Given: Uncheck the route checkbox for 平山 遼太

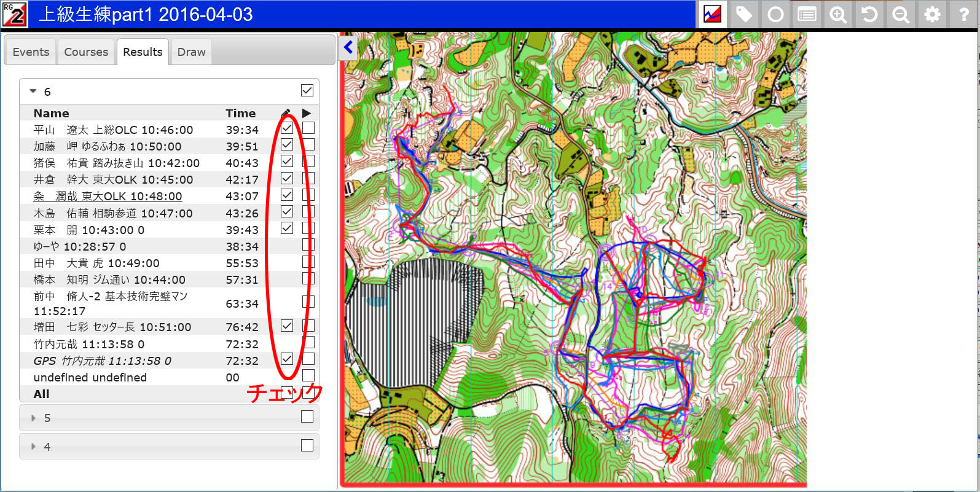Looking at the screenshot, I should [x=287, y=128].
